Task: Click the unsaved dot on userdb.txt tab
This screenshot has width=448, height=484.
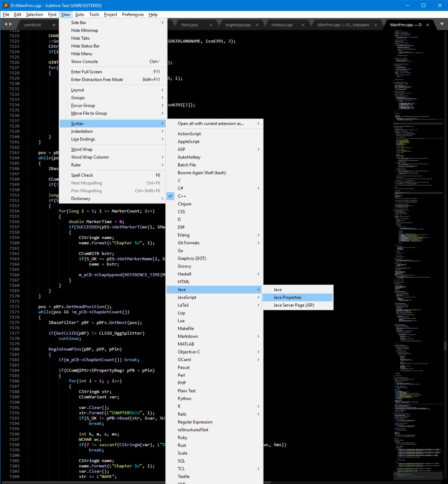Action: (54, 25)
